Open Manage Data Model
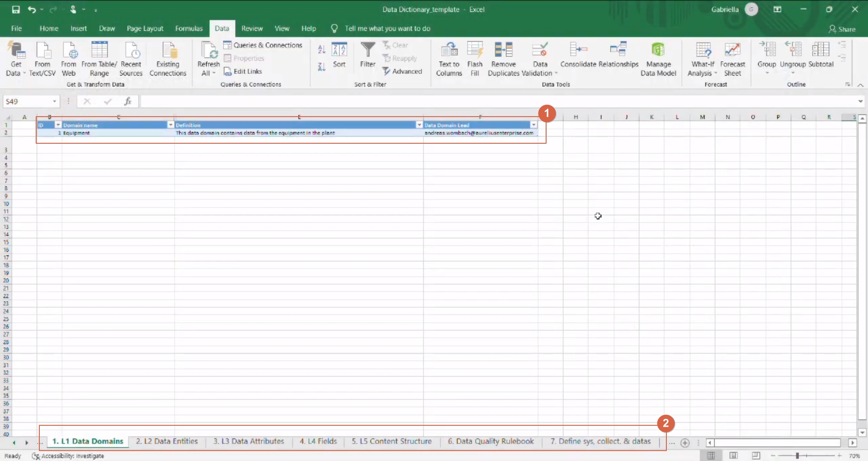 click(658, 59)
